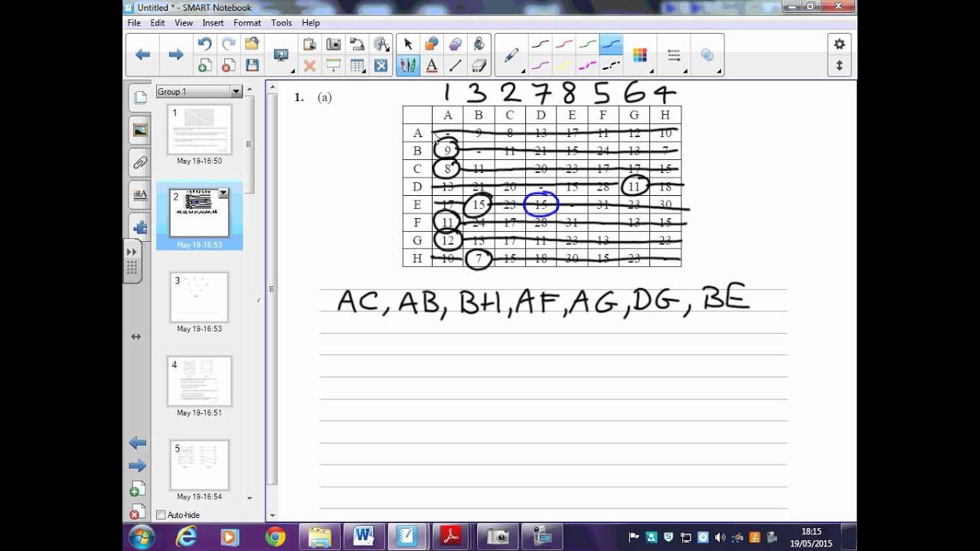The height and width of the screenshot is (551, 980).
Task: Choose the red solid pen style
Action: 564,44
